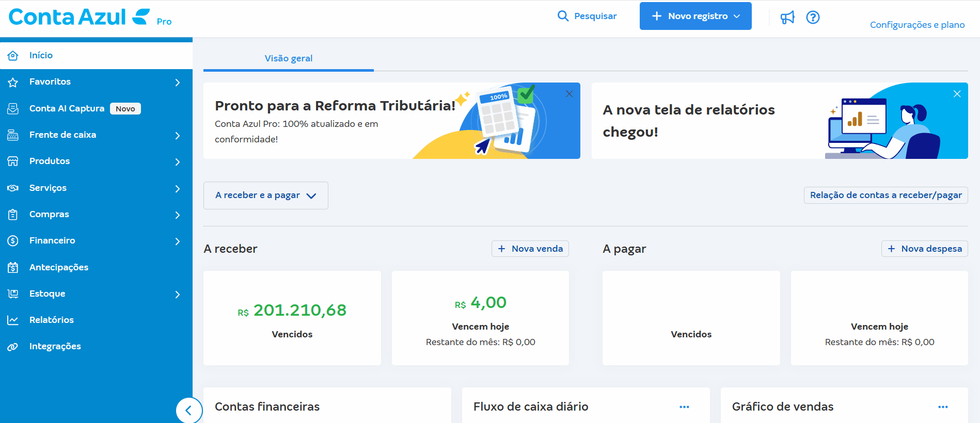
Task: Open the Novo registro dropdown button
Action: coord(696,16)
